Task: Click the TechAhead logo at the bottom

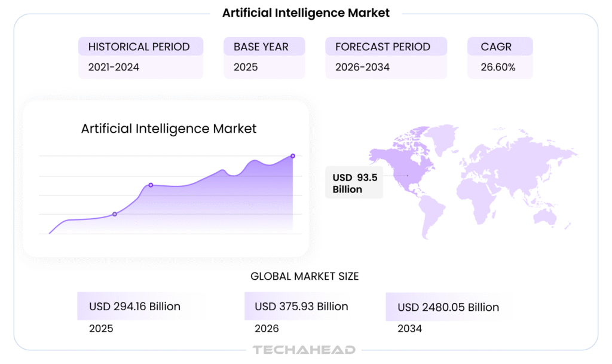Action: tap(304, 350)
